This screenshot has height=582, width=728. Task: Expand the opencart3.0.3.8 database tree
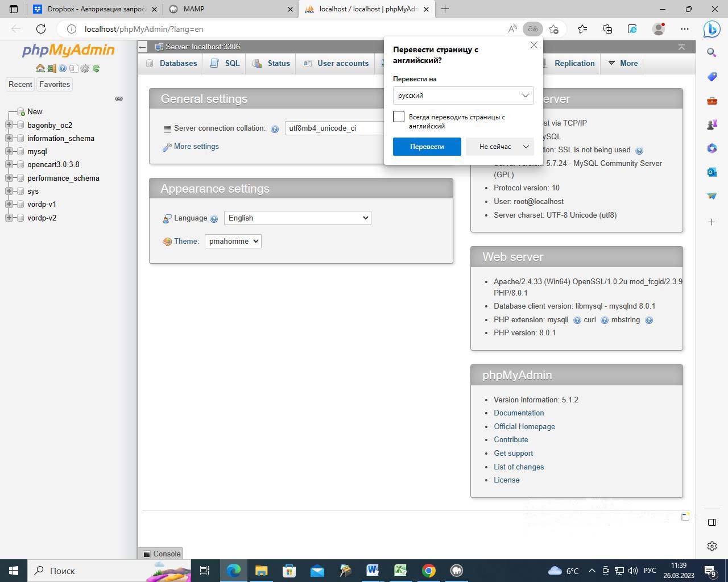9,165
